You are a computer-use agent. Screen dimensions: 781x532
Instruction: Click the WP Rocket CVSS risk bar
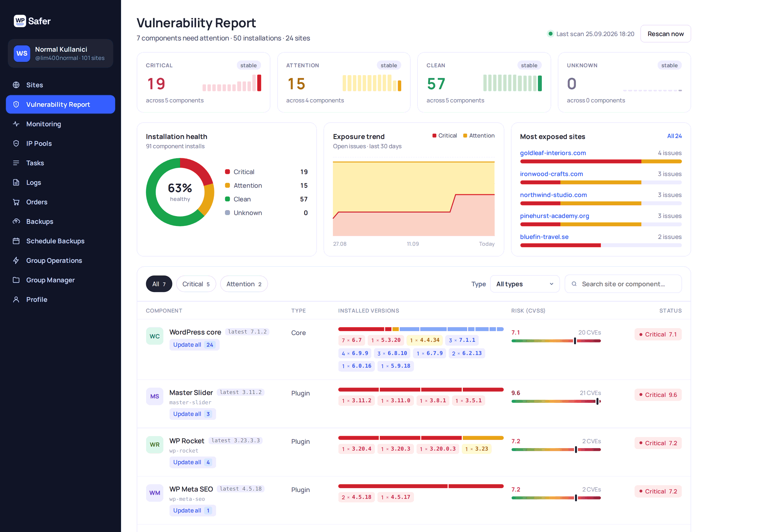(x=556, y=450)
